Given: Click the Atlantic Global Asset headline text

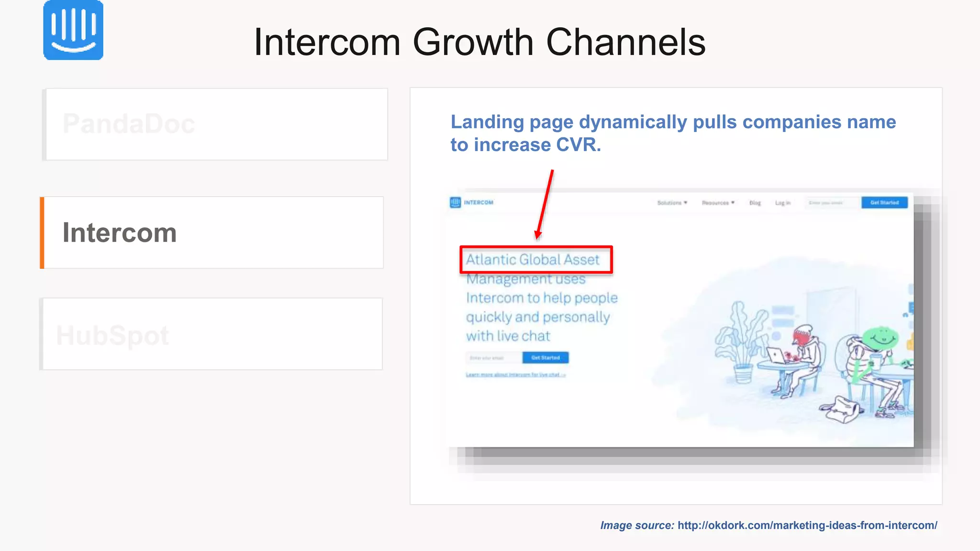Looking at the screenshot, I should tap(533, 260).
